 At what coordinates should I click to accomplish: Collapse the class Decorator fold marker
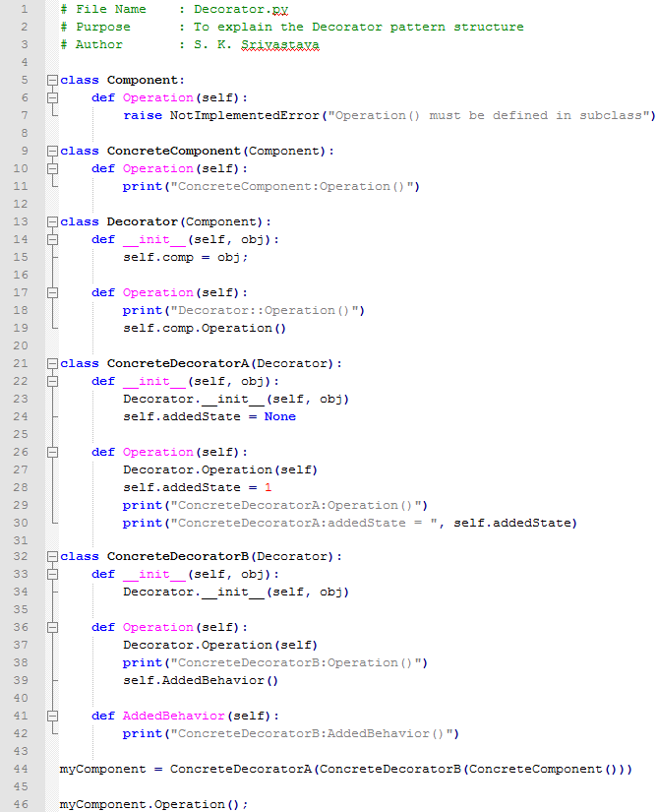coord(52,222)
